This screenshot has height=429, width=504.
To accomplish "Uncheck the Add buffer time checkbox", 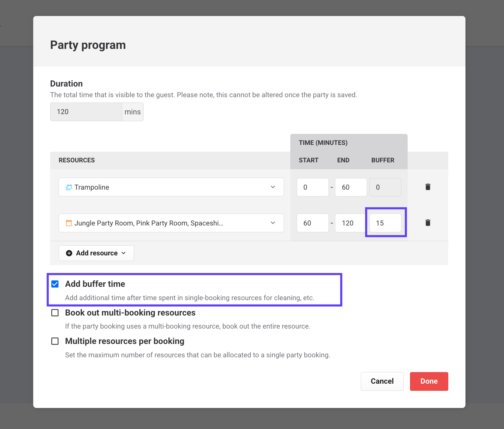I will click(x=55, y=284).
